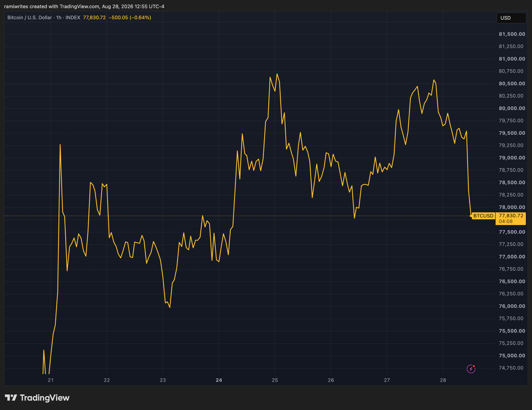Click date label 27 on time axis

point(387,380)
